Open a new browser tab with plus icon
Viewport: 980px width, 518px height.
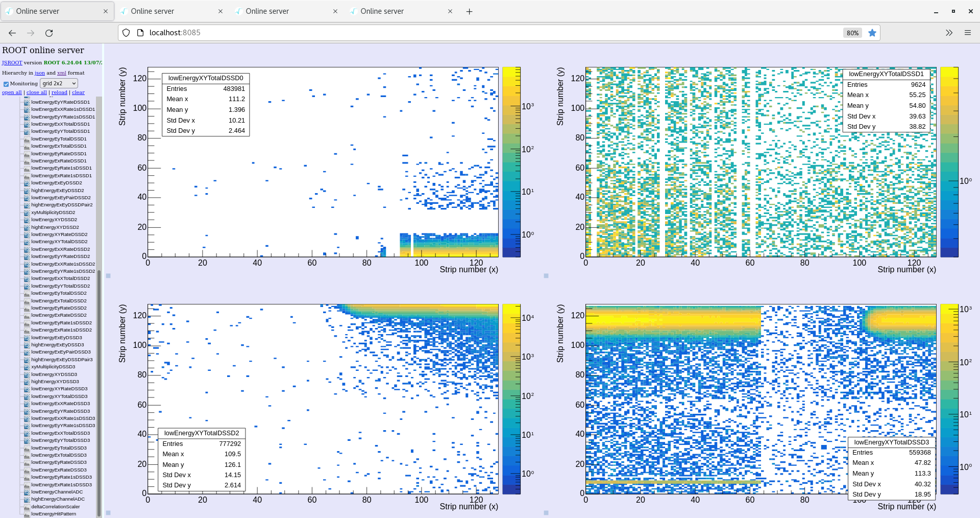(469, 11)
